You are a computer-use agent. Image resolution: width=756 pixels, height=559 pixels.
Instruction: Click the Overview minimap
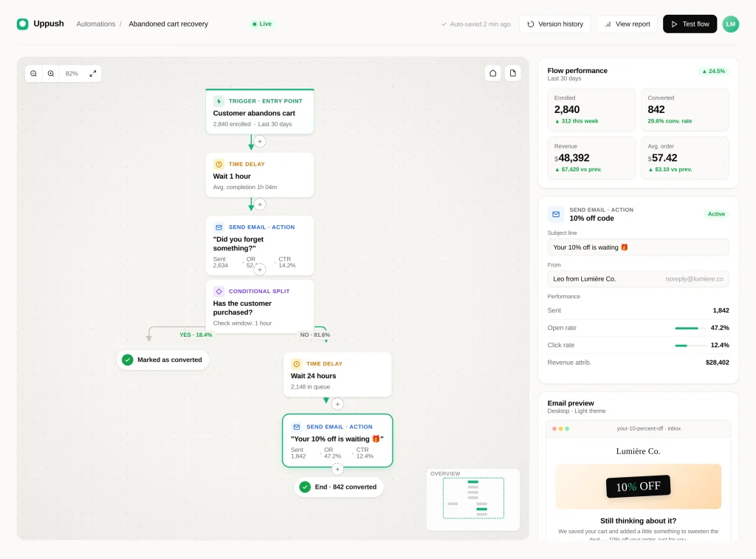(473, 500)
